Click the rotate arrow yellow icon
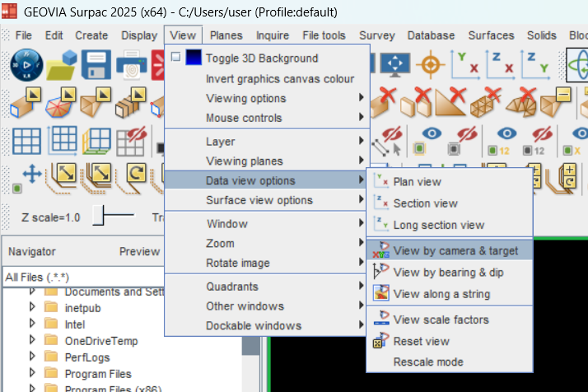 132,177
